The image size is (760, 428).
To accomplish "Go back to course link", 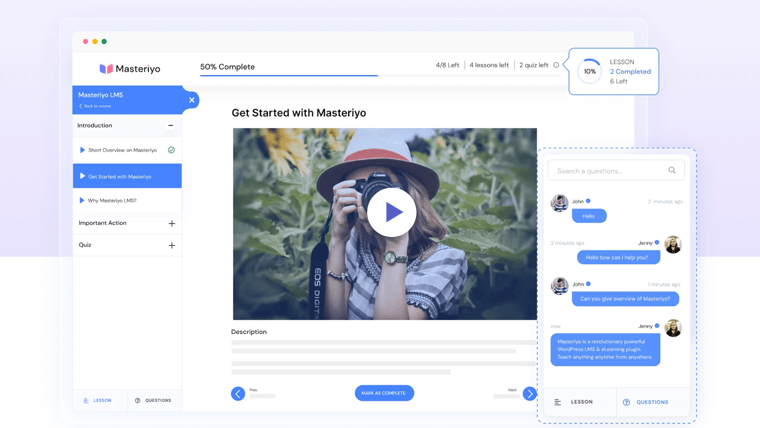I will tap(95, 106).
